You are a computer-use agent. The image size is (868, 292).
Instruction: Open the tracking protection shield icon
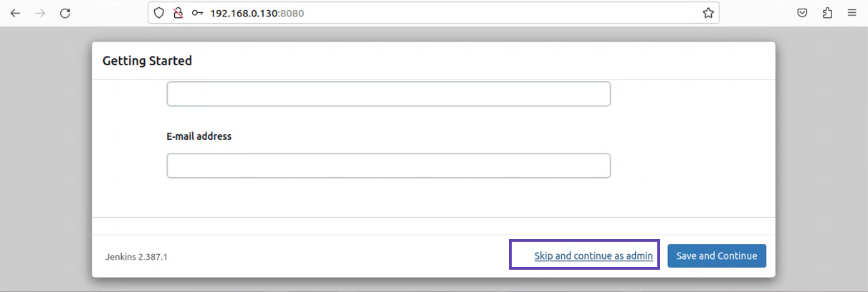click(160, 13)
